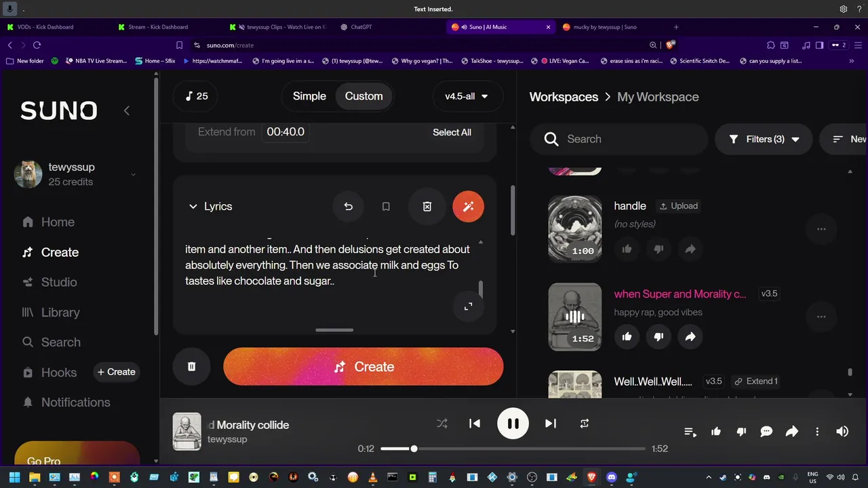Click the lyrics box resize handle bar
Viewport: 868px width, 488px height.
pos(334,330)
